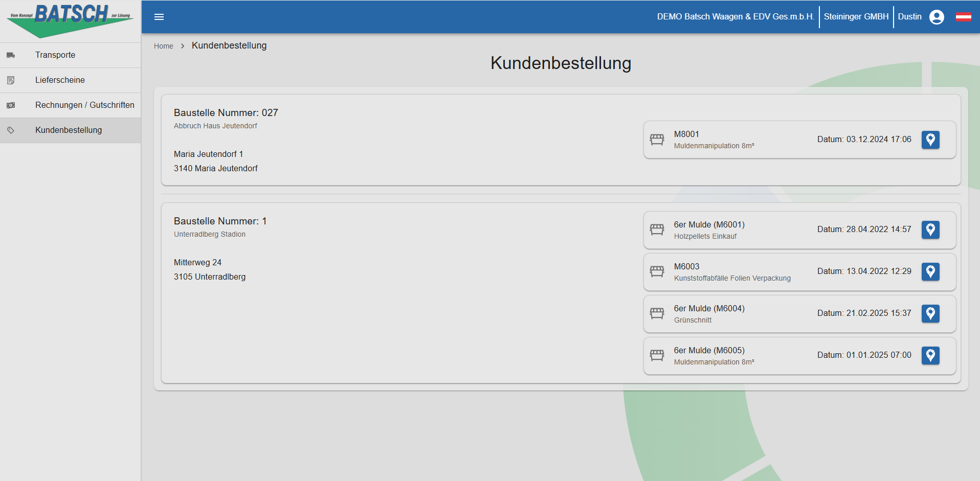This screenshot has height=481, width=980.
Task: Show map location for M6003
Action: (930, 271)
